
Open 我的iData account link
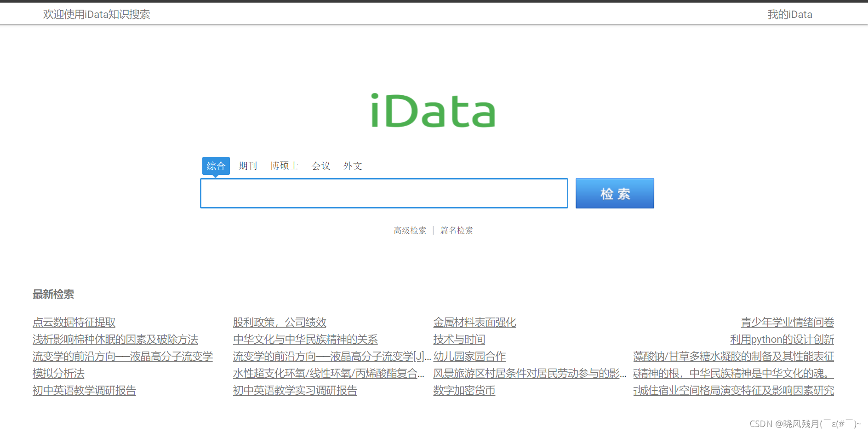pyautogui.click(x=790, y=14)
